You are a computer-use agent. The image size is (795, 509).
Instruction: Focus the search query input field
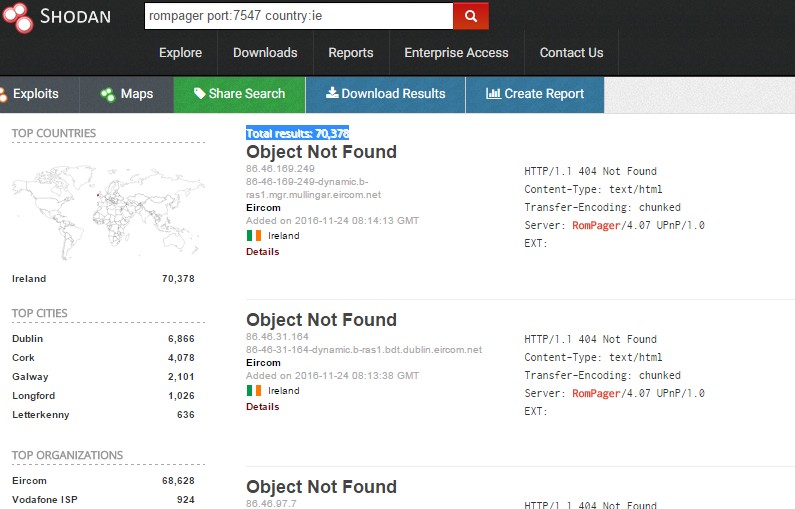click(x=299, y=16)
